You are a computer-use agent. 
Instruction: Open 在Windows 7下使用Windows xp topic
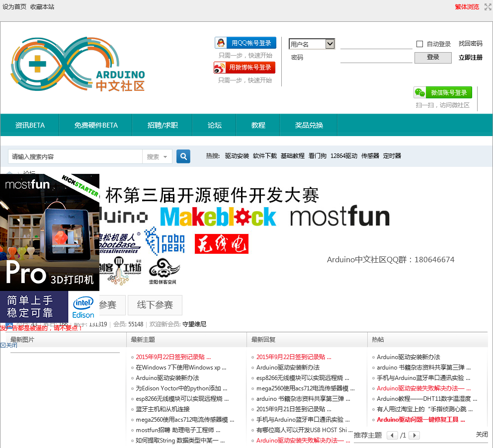click(x=181, y=367)
